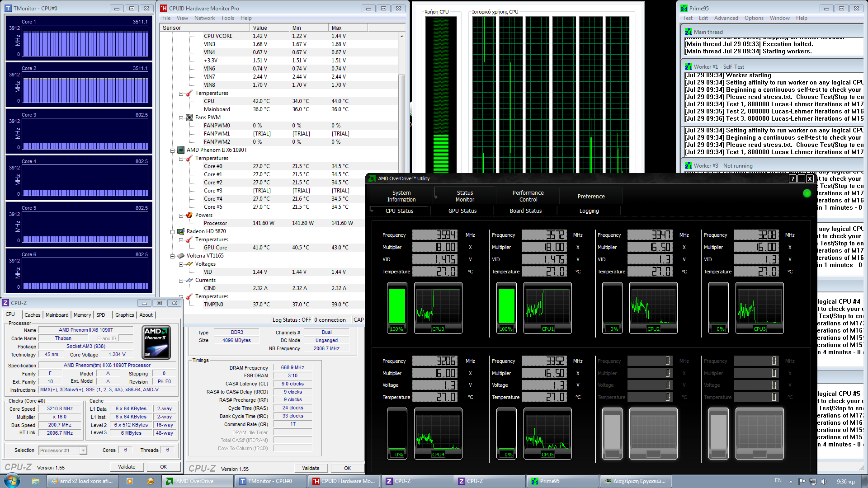Open Board Status tab in AMD OverDrive
This screenshot has height=488, width=868.
pos(525,211)
